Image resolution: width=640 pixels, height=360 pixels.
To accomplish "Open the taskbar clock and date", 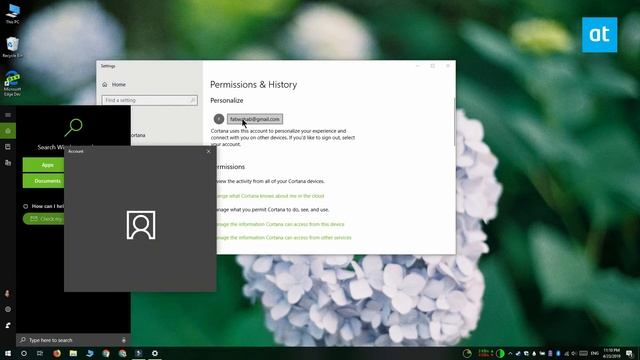I will click(611, 353).
